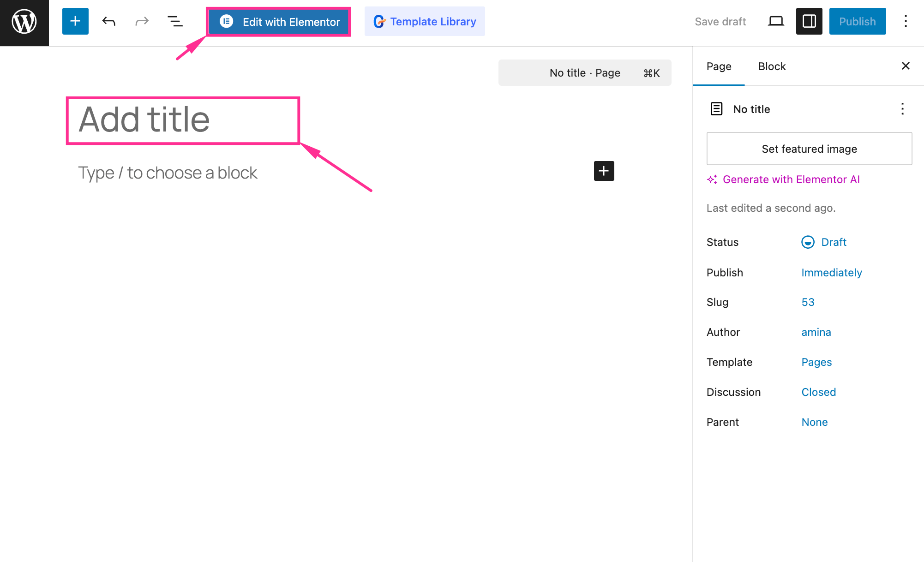The width and height of the screenshot is (924, 562).
Task: Click the WordPress logo icon
Action: coord(24,22)
